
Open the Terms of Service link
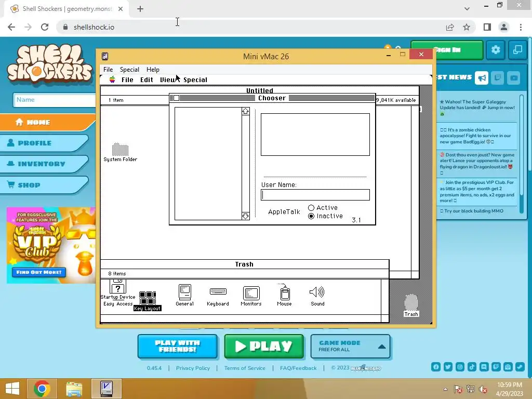click(x=245, y=368)
